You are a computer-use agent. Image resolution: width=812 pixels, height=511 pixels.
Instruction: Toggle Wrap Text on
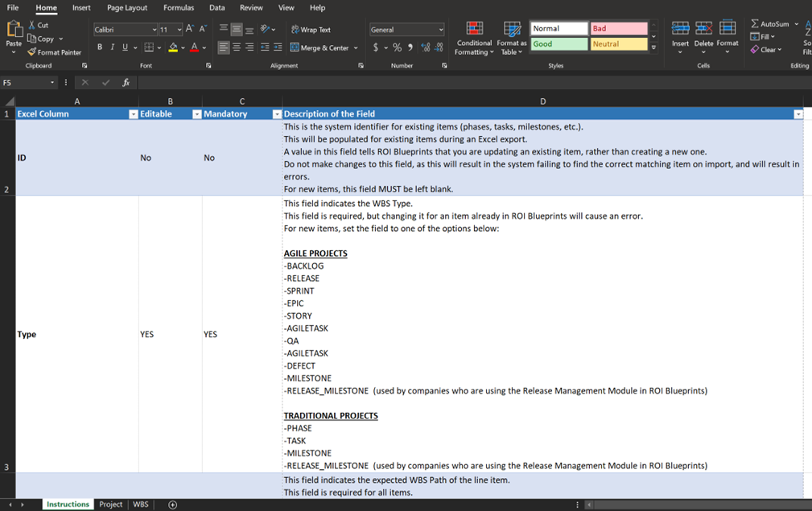pos(311,30)
